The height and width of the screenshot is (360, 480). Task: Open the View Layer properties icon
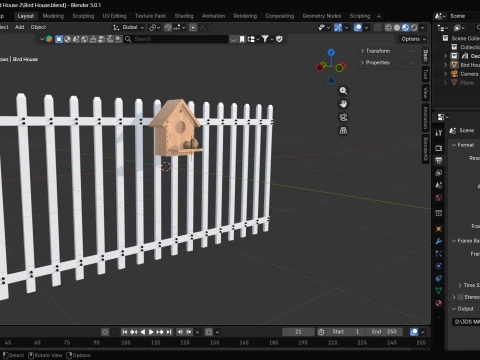point(439,173)
